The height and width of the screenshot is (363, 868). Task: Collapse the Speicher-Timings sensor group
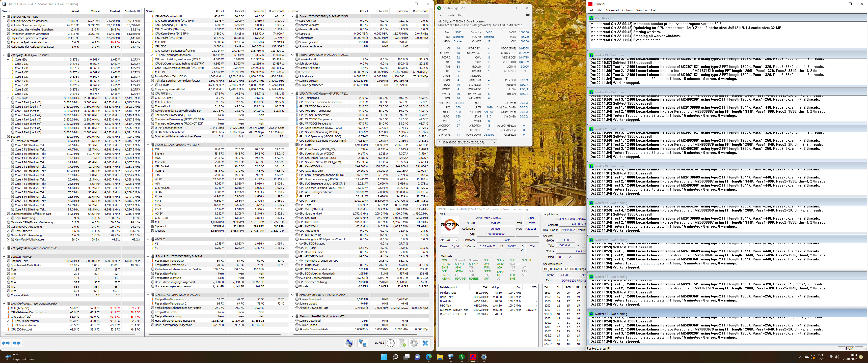(4, 257)
